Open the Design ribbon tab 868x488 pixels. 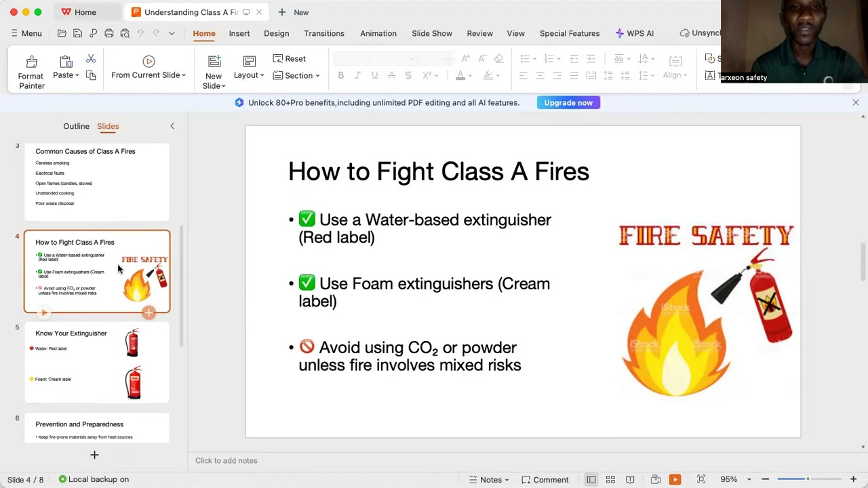click(277, 33)
